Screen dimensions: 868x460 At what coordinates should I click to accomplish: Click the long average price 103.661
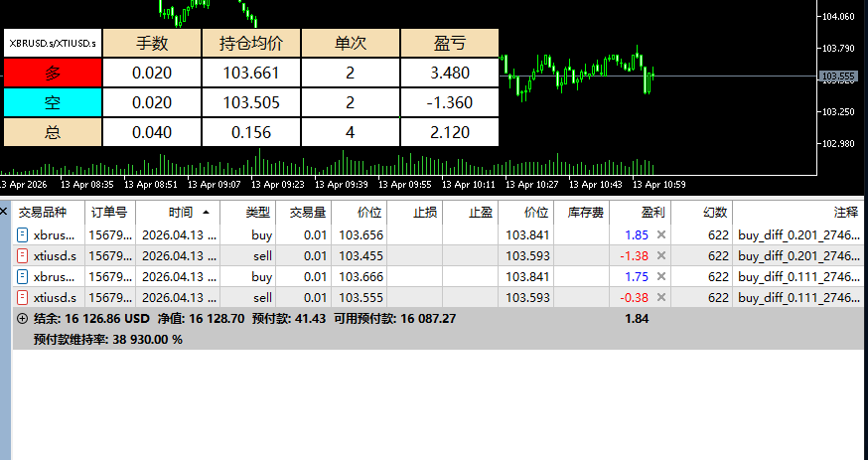pos(251,74)
